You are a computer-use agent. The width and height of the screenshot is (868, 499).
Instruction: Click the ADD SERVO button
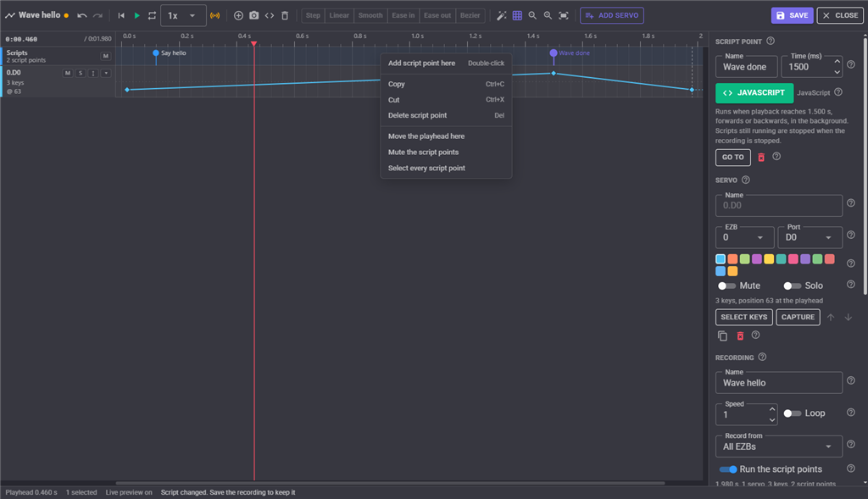[612, 15]
